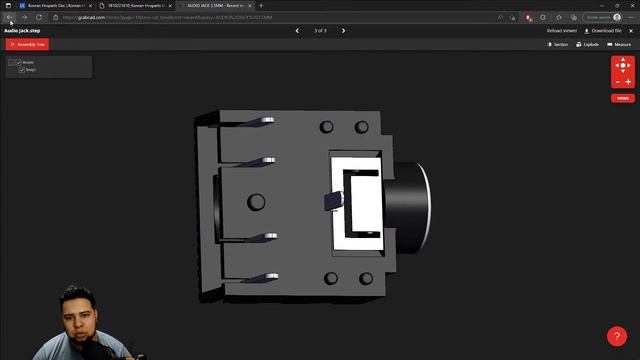Switch to the second browser tab
This screenshot has height=360, width=640.
136,6
